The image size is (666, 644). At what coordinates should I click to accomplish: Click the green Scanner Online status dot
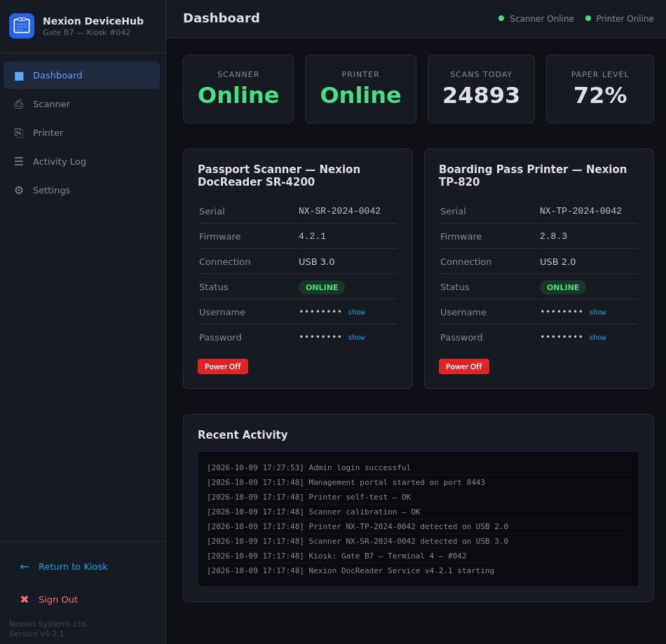[x=501, y=18]
